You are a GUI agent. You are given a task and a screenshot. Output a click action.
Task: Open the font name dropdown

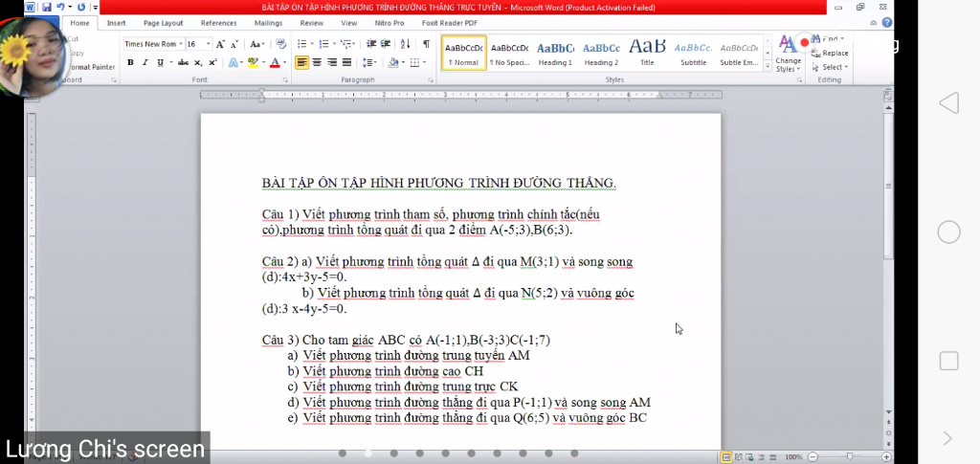(x=181, y=44)
